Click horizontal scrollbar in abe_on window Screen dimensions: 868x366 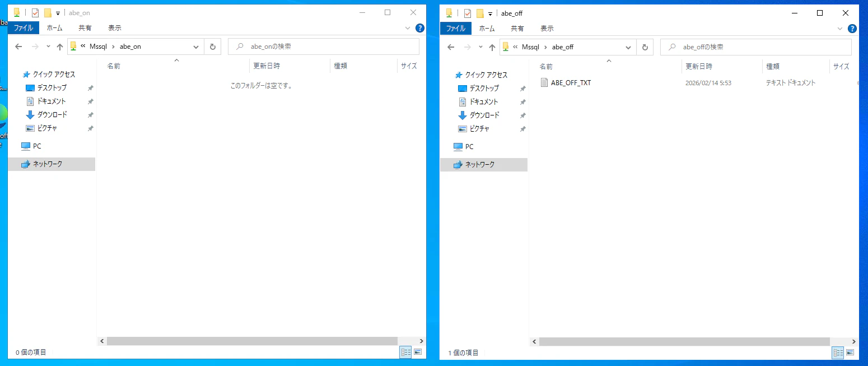click(x=252, y=341)
